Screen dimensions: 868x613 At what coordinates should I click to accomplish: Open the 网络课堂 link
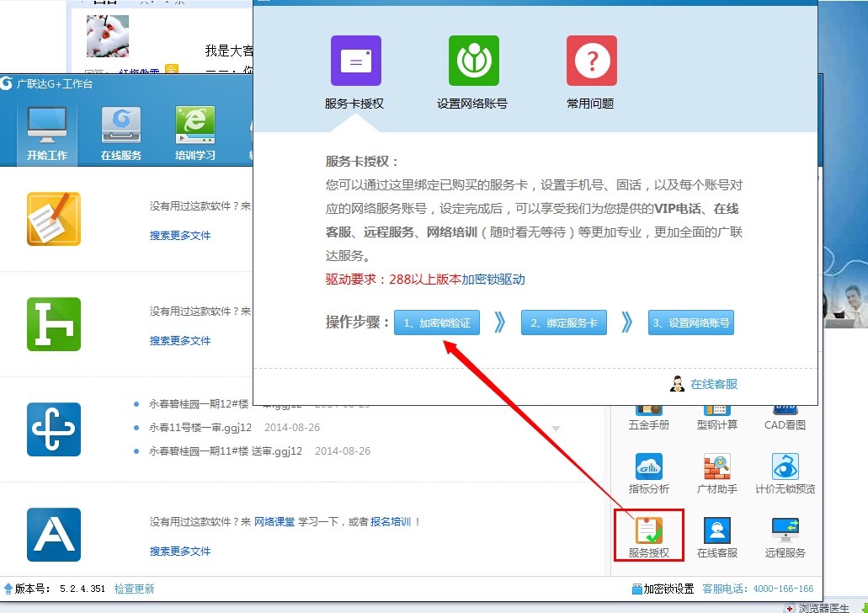pyautogui.click(x=274, y=521)
